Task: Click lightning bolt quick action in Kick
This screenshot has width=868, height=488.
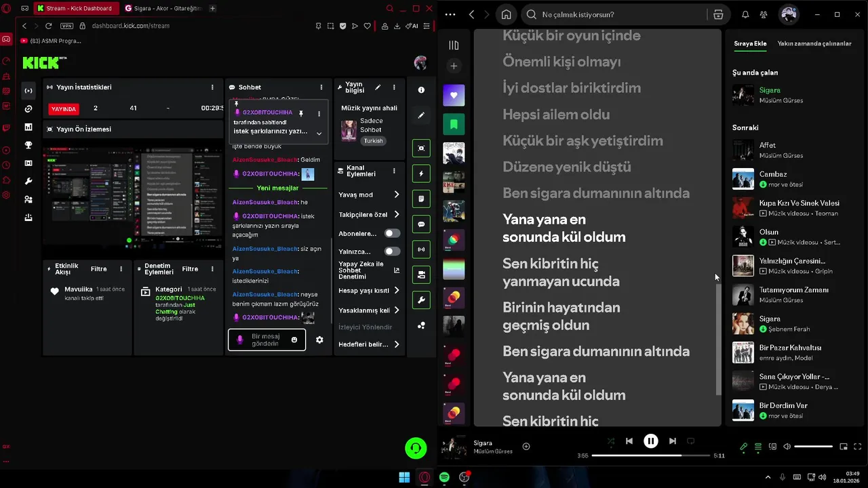Action: 421,174
